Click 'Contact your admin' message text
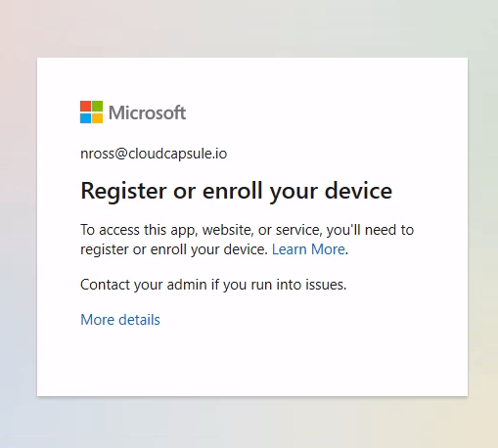 [213, 285]
